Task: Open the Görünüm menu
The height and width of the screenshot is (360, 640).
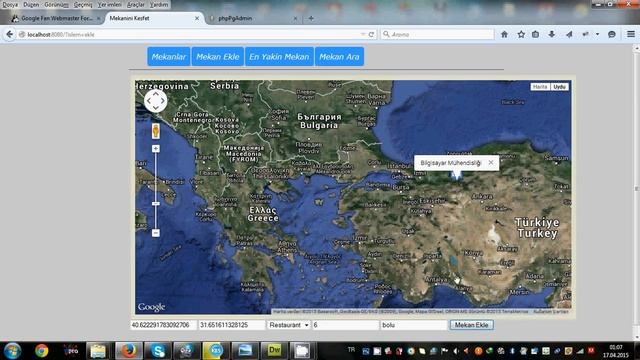Action: (56, 4)
